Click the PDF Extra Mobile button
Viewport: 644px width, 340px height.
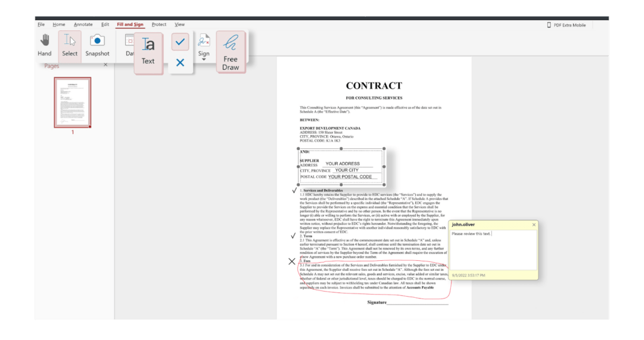[x=566, y=25]
